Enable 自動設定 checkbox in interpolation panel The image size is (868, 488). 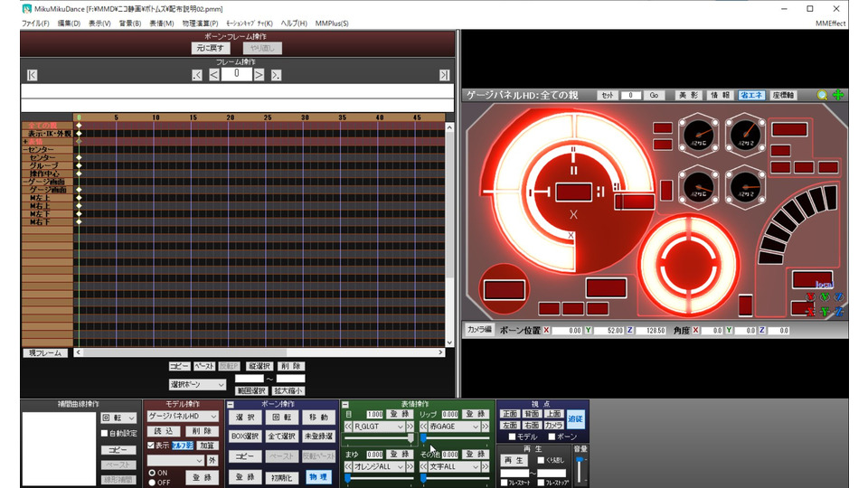point(105,434)
